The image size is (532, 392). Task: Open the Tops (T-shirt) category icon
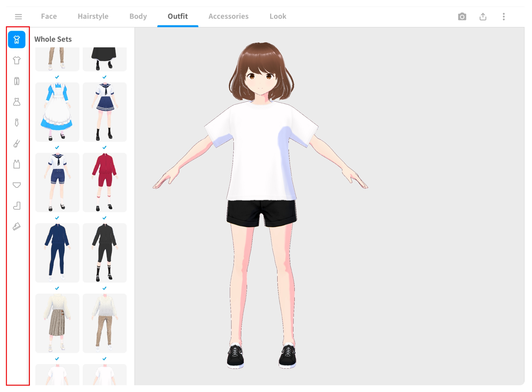pyautogui.click(x=17, y=60)
